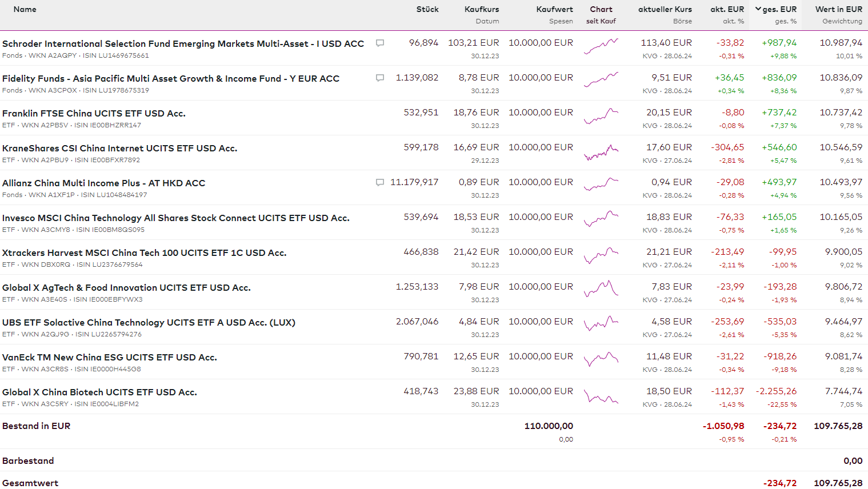Open KraneShares CSI China Internet UCITS ETF
Screen dimensions: 868x489
tap(119, 149)
